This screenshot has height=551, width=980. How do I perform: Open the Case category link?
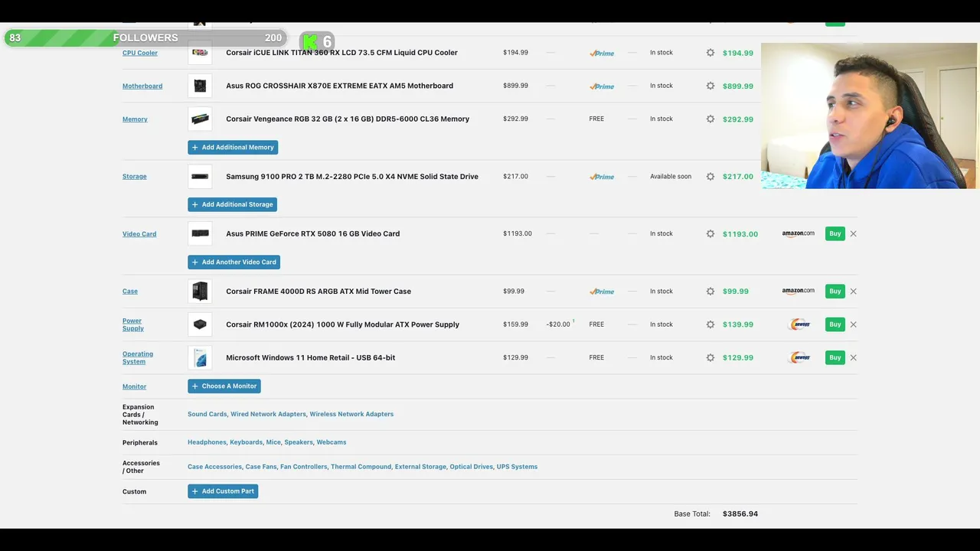pyautogui.click(x=130, y=292)
